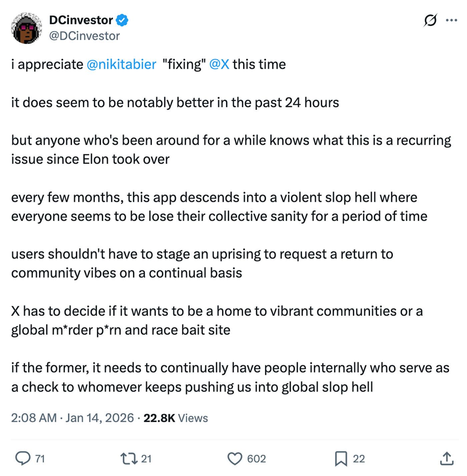Click the Grok slashed-circle icon

click(x=430, y=20)
